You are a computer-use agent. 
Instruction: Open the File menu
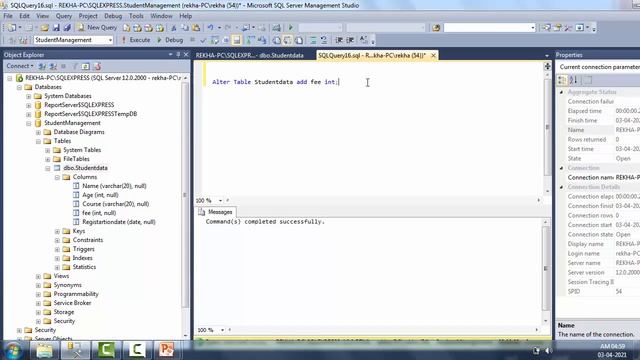[8, 16]
